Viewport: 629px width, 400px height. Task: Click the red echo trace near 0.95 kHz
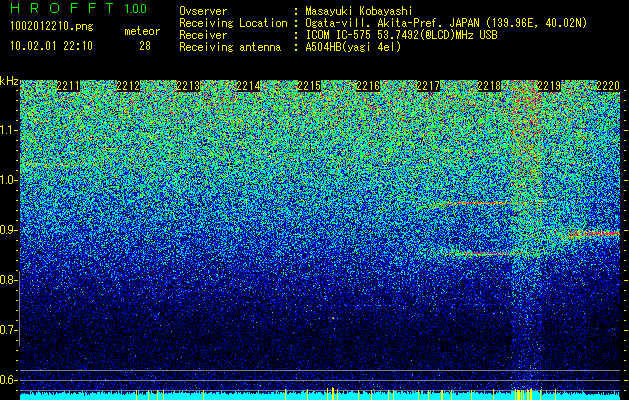click(x=477, y=203)
